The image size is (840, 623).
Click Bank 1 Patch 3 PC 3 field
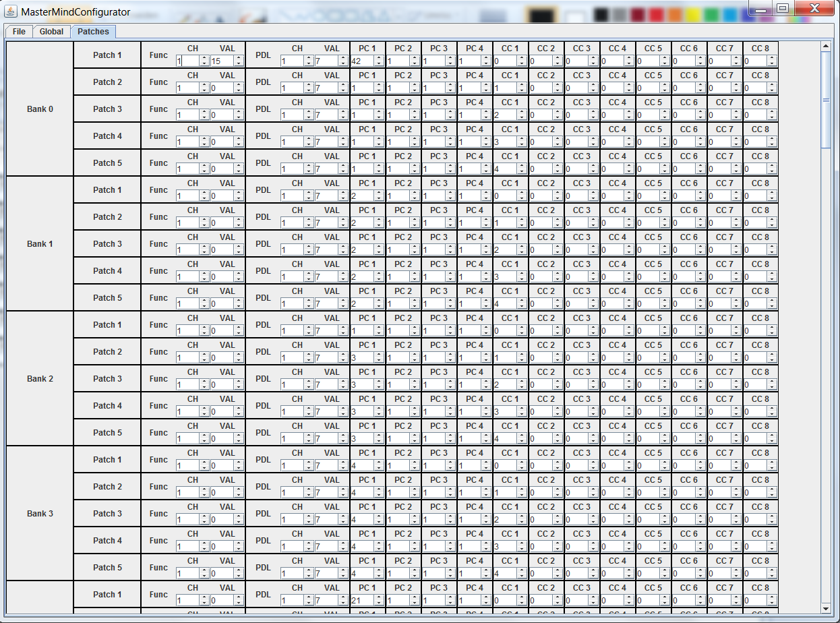(435, 249)
